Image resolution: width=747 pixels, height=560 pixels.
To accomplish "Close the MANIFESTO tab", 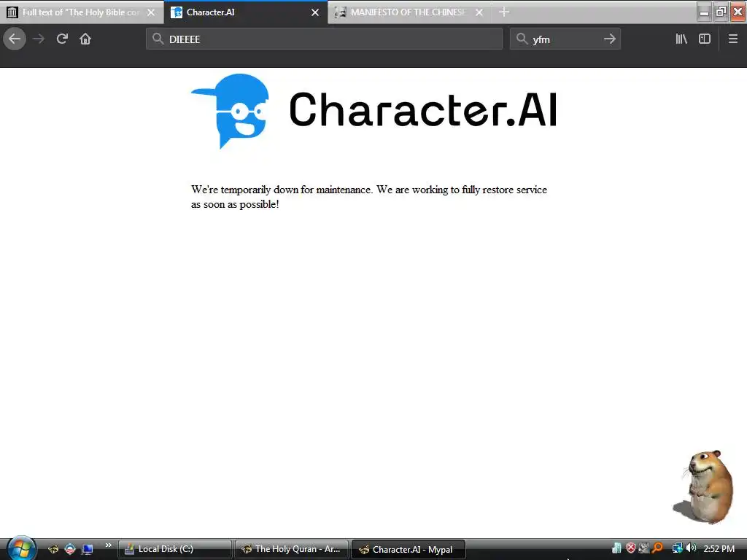I will click(479, 12).
